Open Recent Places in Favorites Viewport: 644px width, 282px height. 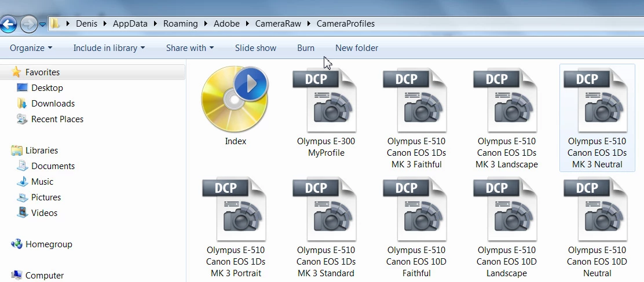57,119
